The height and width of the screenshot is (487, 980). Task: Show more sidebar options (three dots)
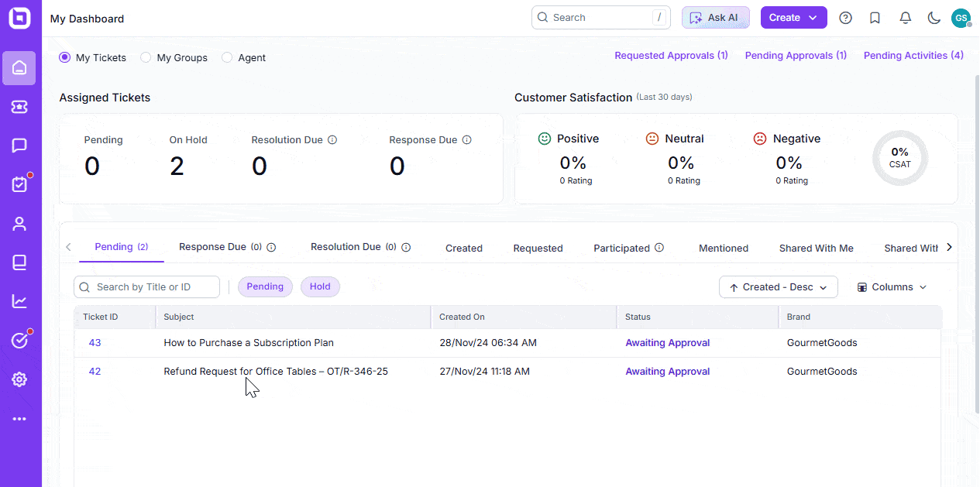pos(19,419)
